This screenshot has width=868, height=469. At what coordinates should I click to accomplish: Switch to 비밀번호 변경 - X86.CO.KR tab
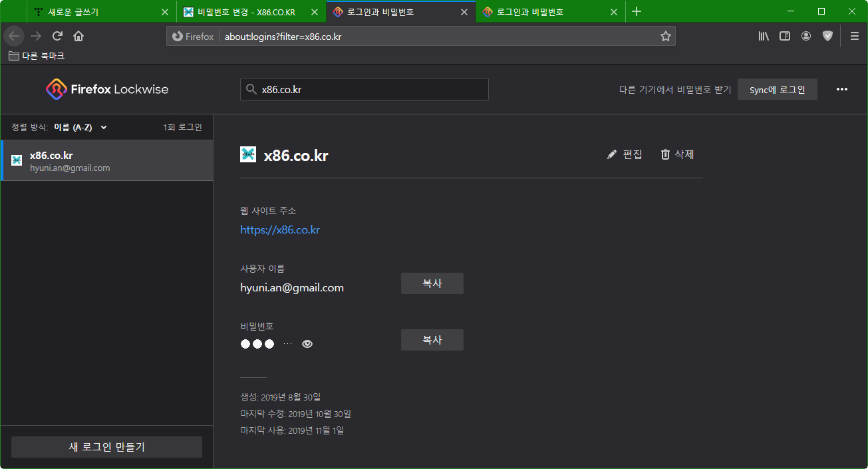click(251, 12)
